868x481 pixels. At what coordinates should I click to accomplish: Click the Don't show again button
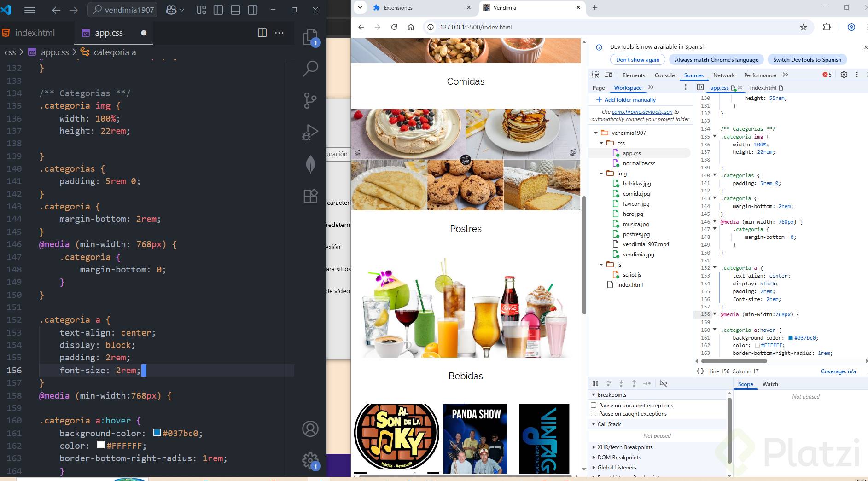coord(638,59)
